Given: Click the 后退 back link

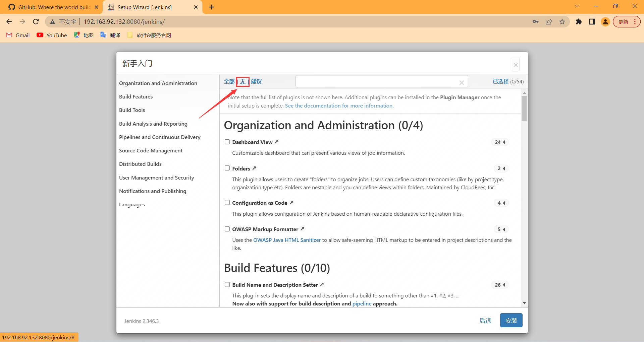Looking at the screenshot, I should tap(485, 321).
